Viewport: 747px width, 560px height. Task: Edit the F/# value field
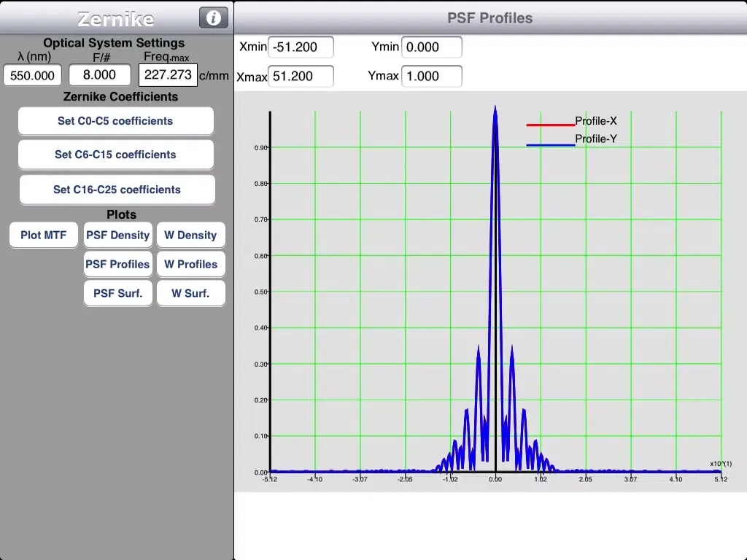pos(99,75)
